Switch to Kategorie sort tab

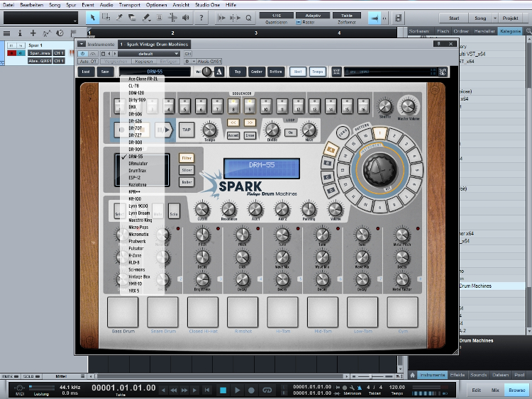510,31
